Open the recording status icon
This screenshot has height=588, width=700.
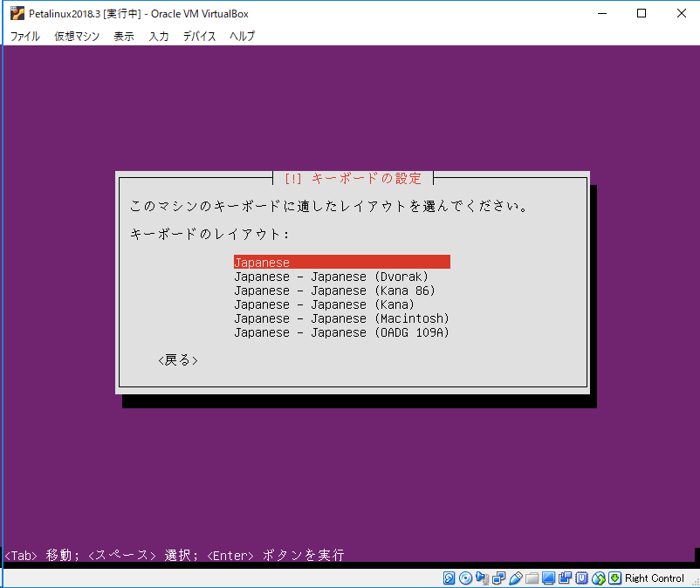(565, 578)
